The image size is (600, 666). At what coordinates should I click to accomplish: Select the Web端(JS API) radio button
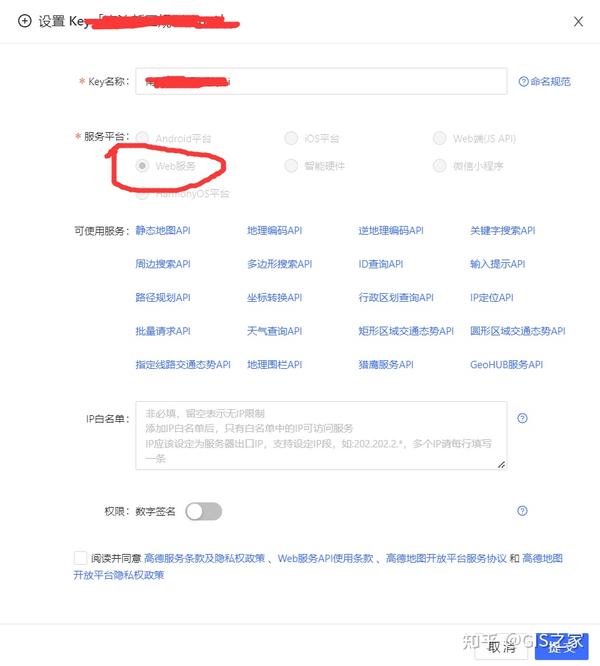pyautogui.click(x=439, y=138)
